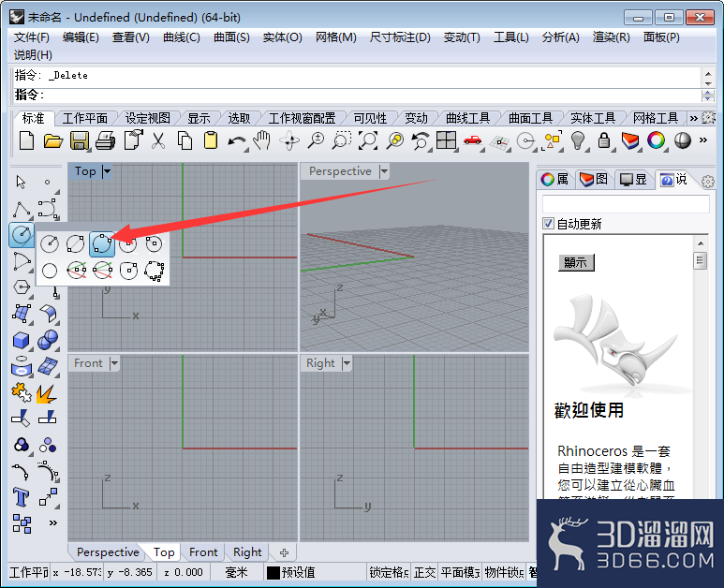Viewport: 724px width, 588px height.
Task: Click the Explode tool icon
Action: click(47, 393)
